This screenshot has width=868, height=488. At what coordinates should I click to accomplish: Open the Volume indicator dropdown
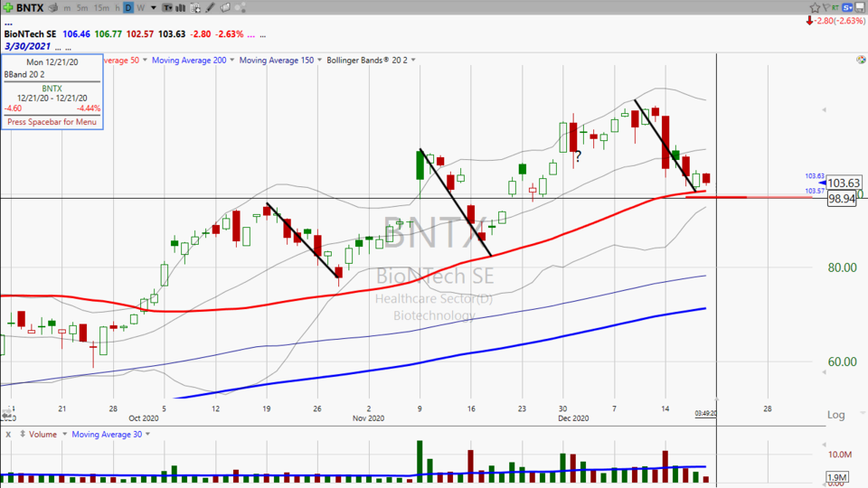point(64,435)
